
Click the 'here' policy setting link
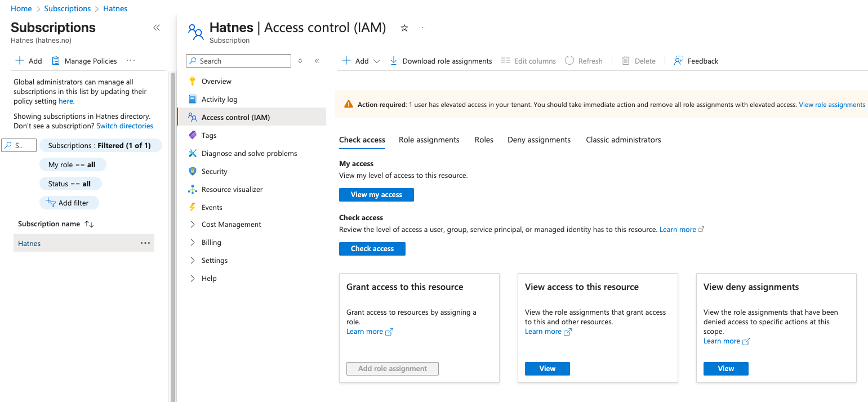click(x=66, y=101)
